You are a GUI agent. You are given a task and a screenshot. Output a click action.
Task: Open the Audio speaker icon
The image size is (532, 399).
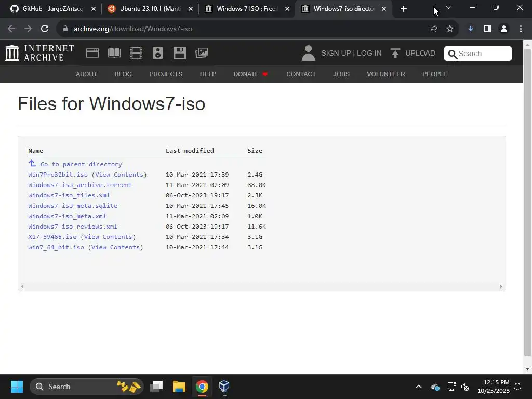tap(158, 53)
